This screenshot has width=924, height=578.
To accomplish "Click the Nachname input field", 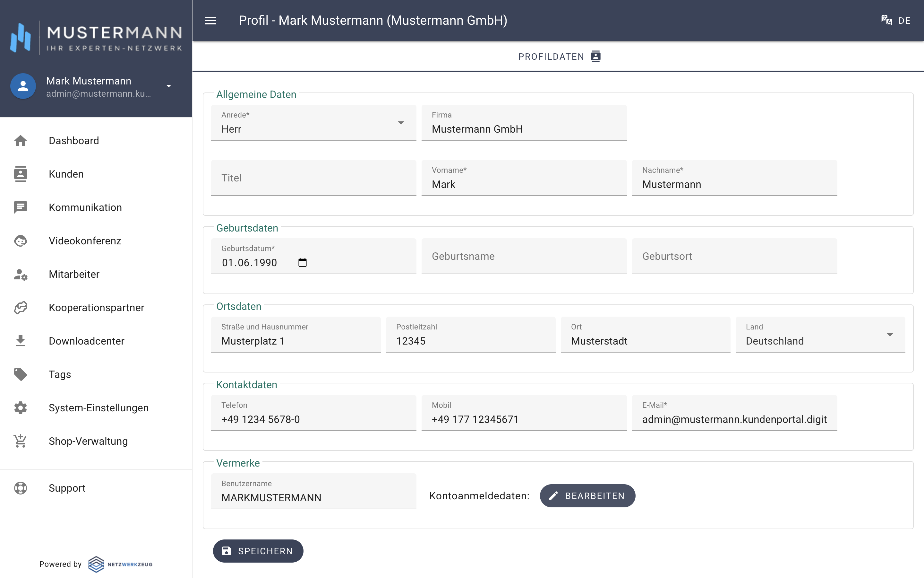I will (x=734, y=178).
